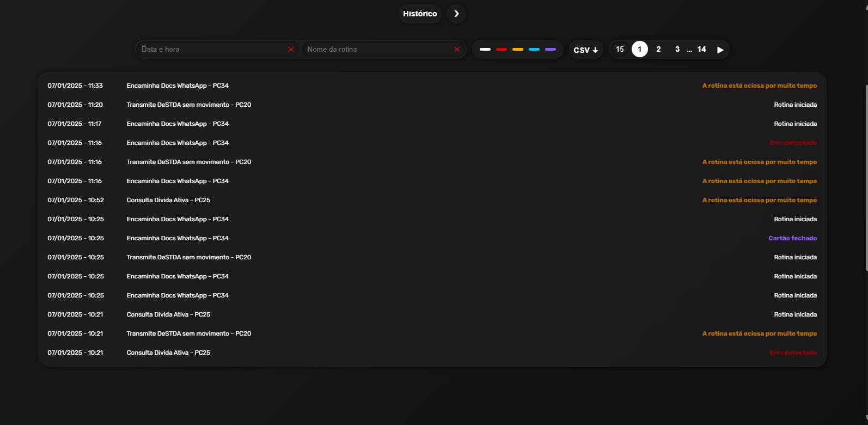Click 'Rotina iniciada' in Consulta Divida Ativa row

[796, 314]
